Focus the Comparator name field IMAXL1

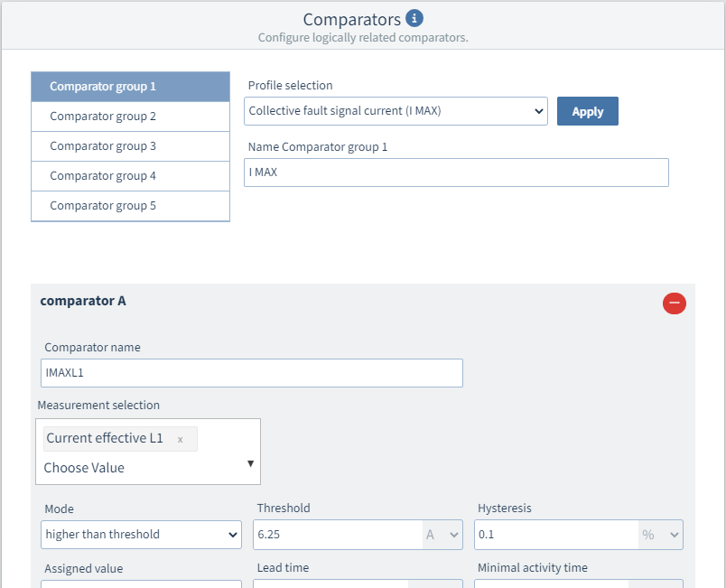252,373
